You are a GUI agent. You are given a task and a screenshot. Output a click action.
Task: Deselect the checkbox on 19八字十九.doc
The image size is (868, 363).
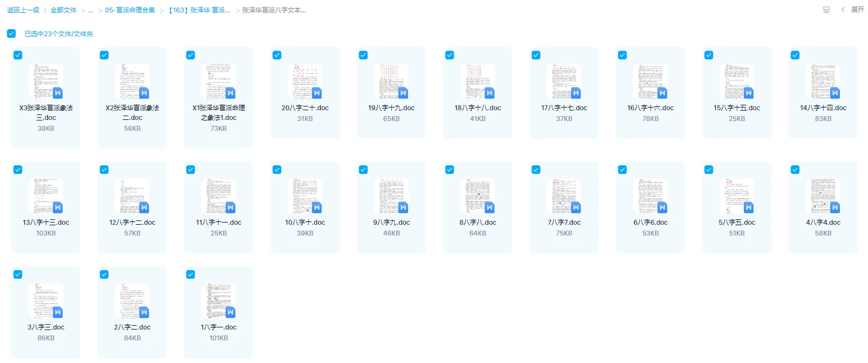point(363,55)
